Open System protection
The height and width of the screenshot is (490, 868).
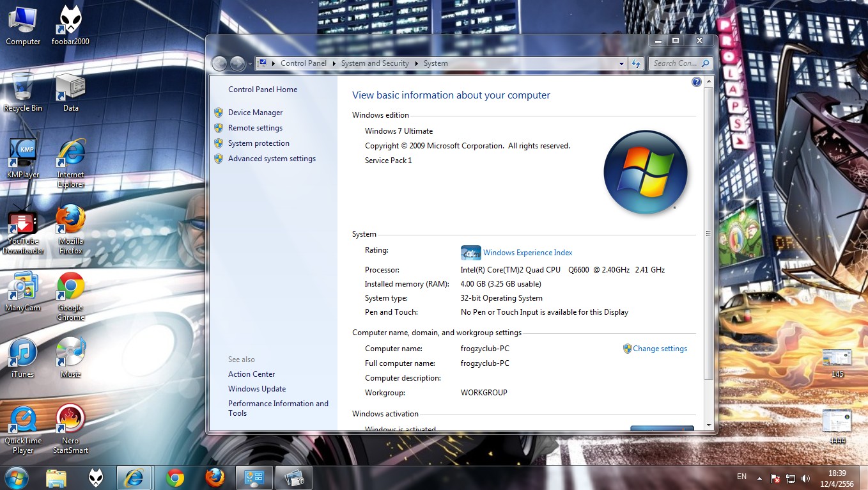coord(259,143)
